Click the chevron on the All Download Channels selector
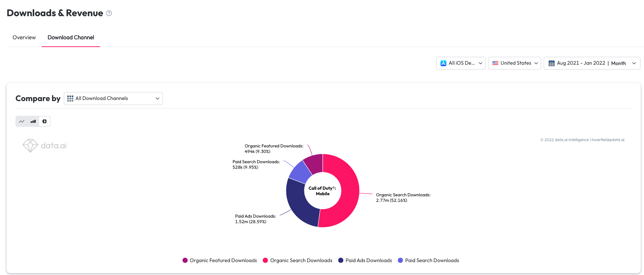Viewport: 644px width, 275px height. click(158, 99)
